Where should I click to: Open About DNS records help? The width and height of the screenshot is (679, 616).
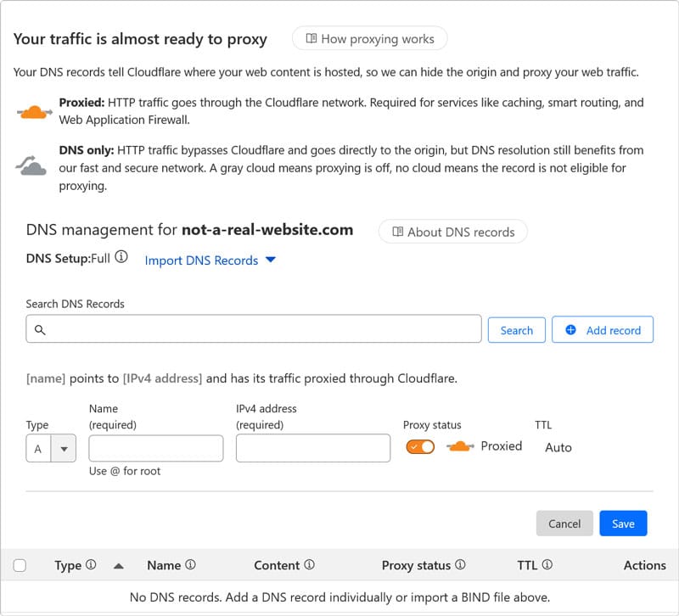(453, 232)
